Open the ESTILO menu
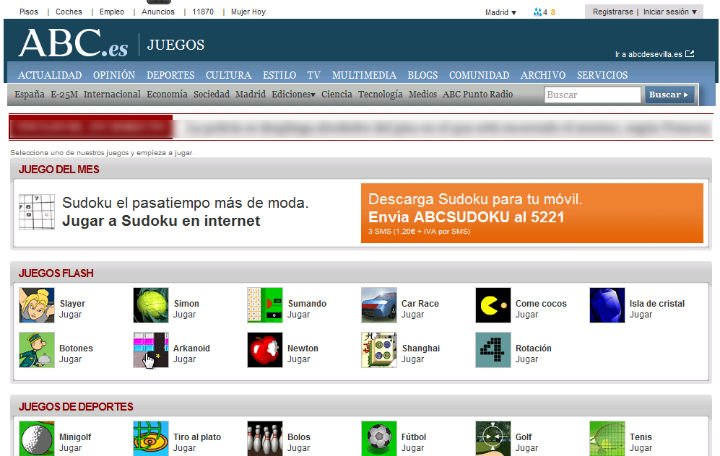Image resolution: width=720 pixels, height=456 pixels. 279,75
